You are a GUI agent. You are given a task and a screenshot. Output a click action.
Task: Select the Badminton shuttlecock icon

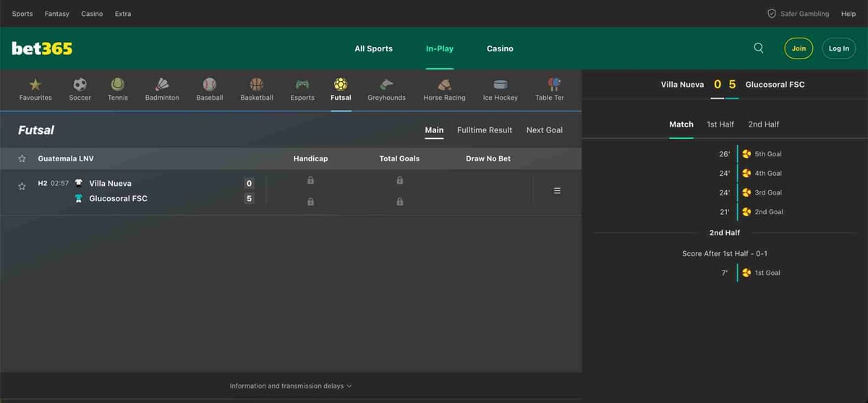pos(162,84)
